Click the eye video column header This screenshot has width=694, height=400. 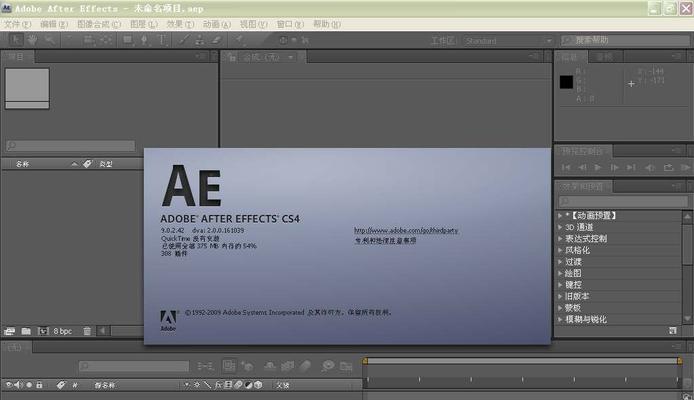pos(9,385)
